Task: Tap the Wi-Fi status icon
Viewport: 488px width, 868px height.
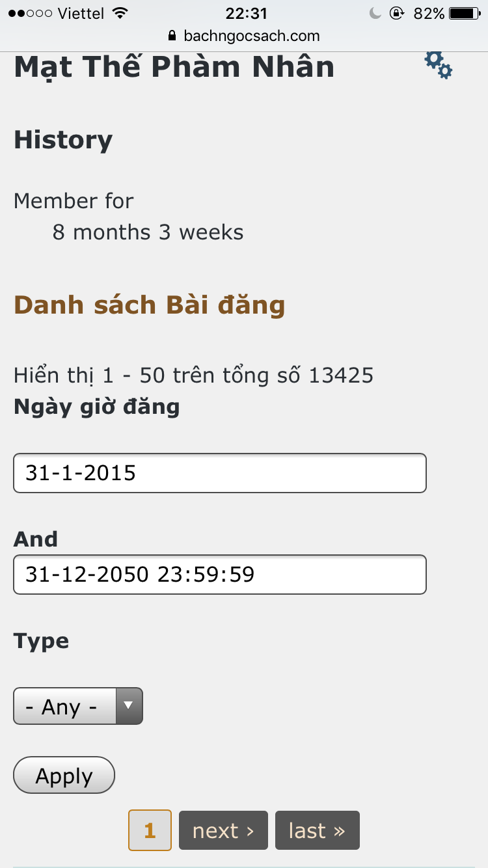Action: (x=120, y=13)
